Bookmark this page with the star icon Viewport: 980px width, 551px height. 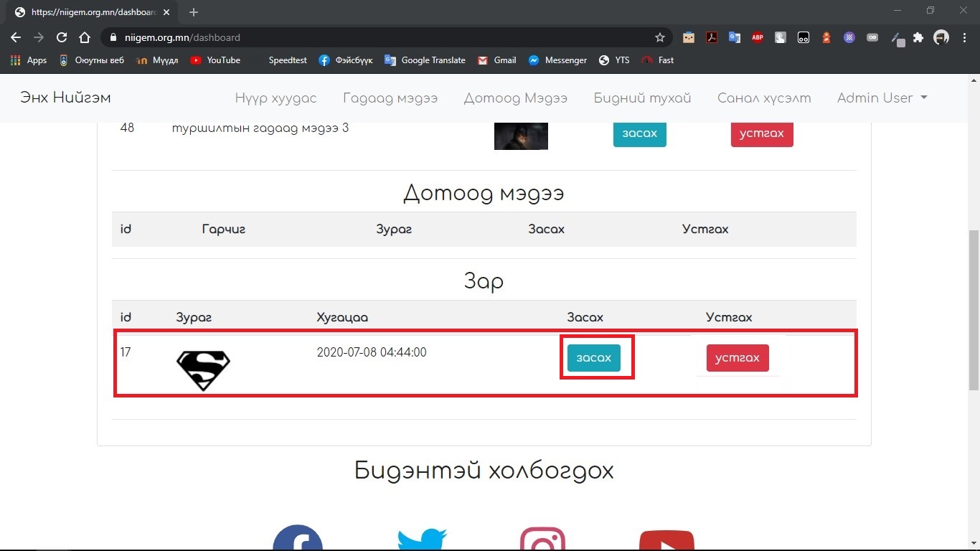click(659, 37)
